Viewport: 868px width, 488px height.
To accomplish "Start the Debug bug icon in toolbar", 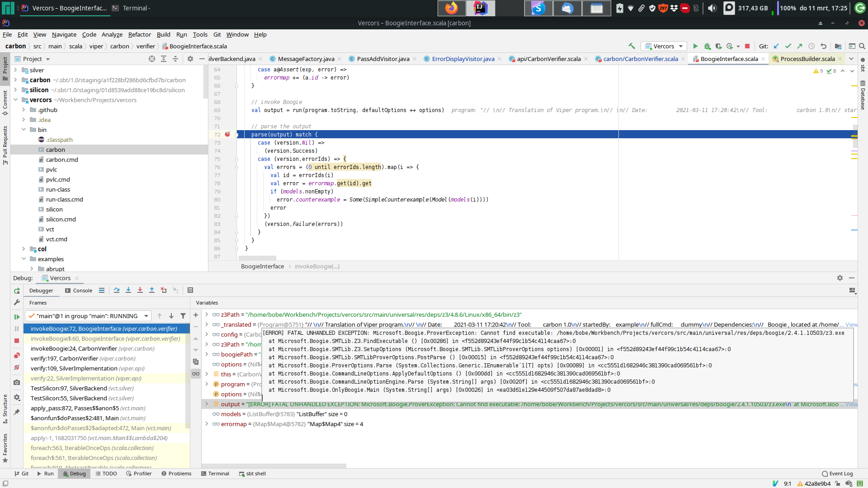I will [708, 46].
